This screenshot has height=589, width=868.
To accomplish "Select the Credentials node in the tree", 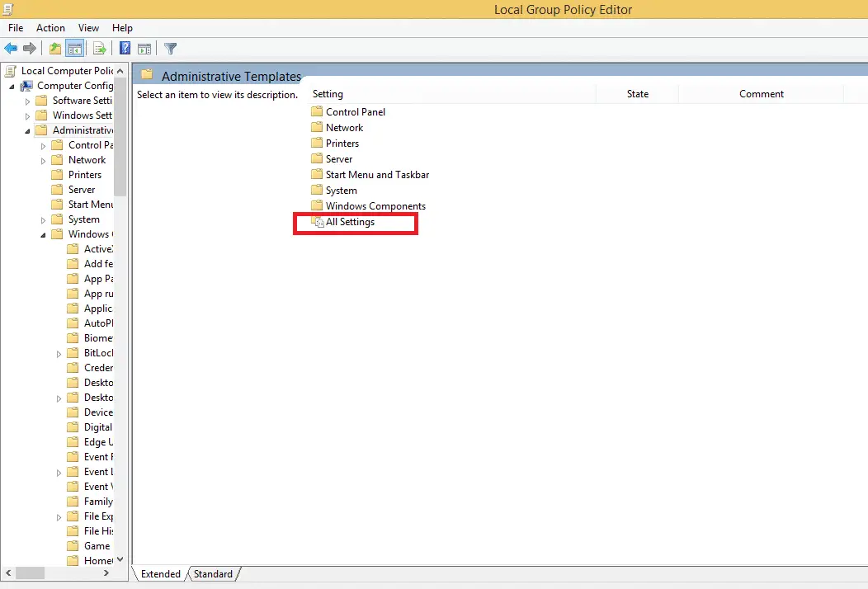I will tap(98, 368).
